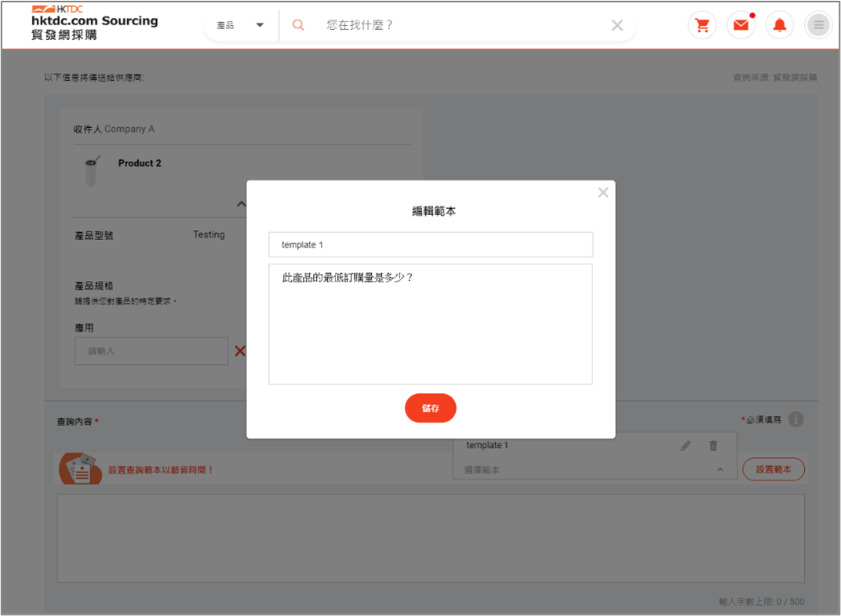Click the search magnifier icon
Image resolution: width=841 pixels, height=616 pixels.
tap(298, 25)
